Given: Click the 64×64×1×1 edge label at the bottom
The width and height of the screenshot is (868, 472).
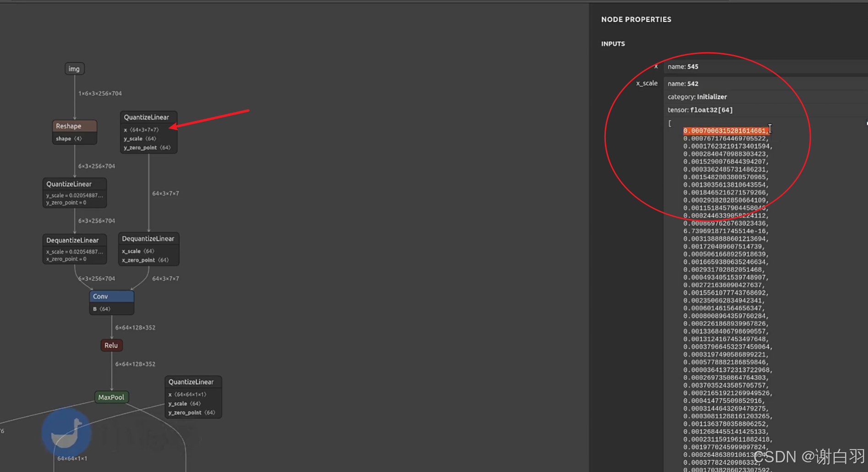Looking at the screenshot, I should coord(72,458).
